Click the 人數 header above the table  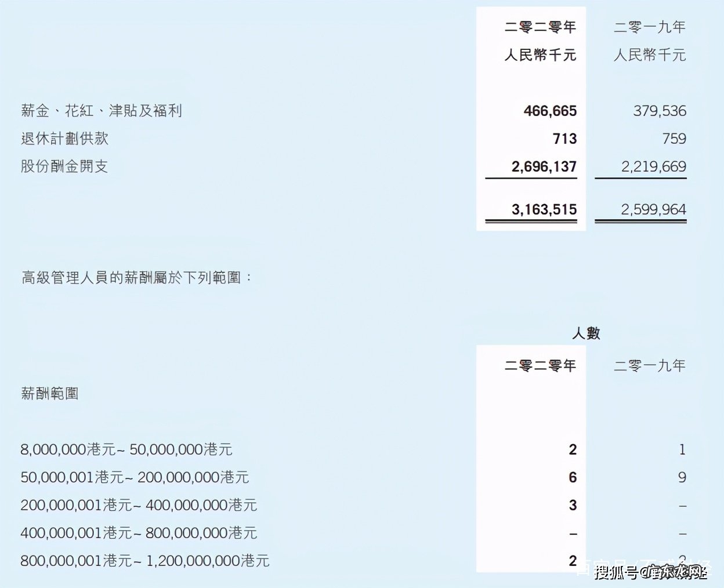coord(587,333)
